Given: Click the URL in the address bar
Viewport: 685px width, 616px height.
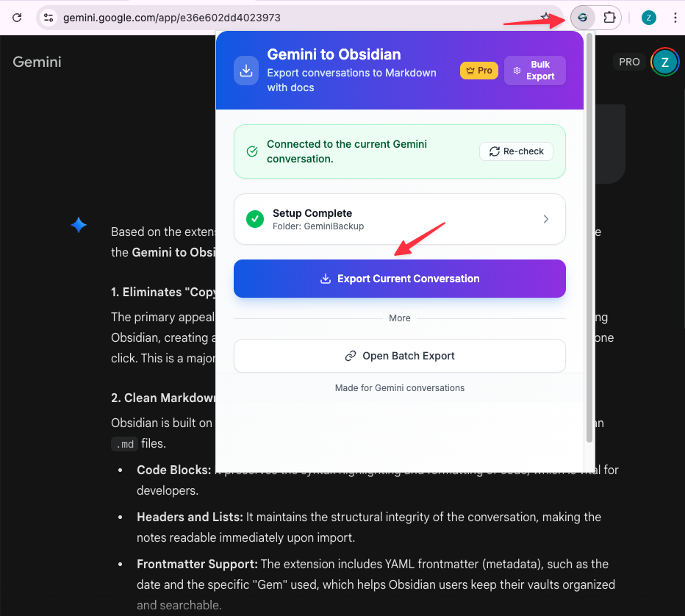Looking at the screenshot, I should 169,16.
